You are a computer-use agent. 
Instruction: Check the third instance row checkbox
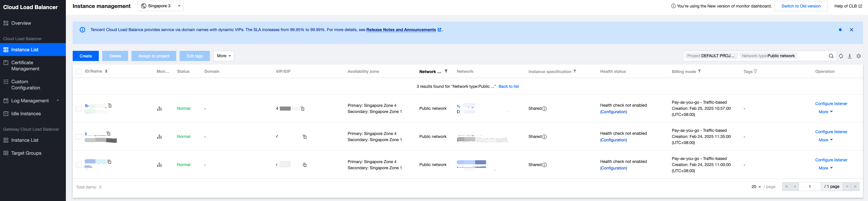click(x=79, y=165)
